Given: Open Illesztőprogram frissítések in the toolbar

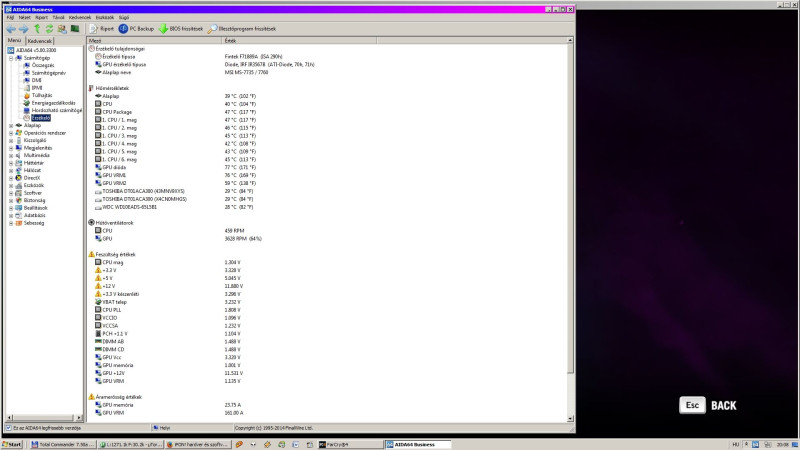Looking at the screenshot, I should [x=242, y=29].
